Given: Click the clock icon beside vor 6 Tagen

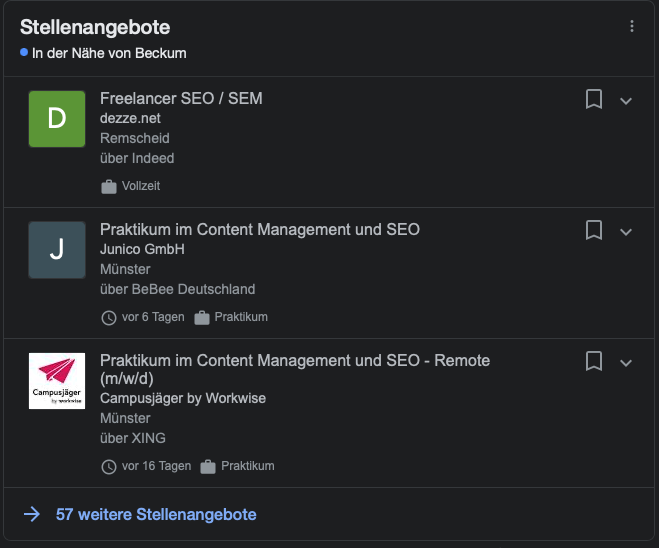Looking at the screenshot, I should (x=109, y=317).
